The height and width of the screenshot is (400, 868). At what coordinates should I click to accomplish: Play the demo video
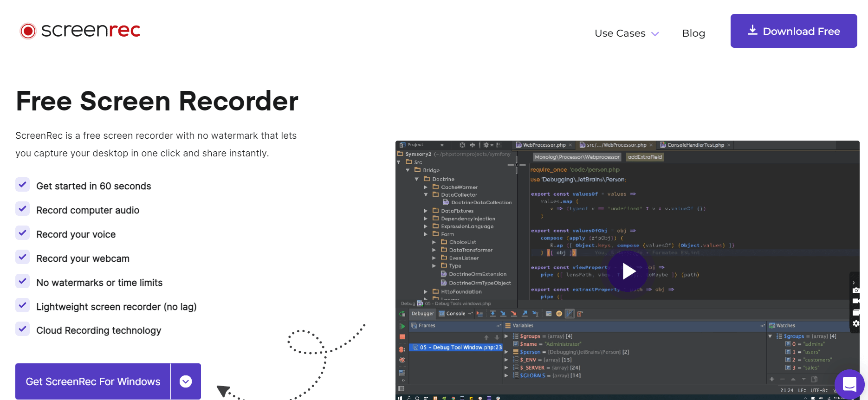pos(628,271)
